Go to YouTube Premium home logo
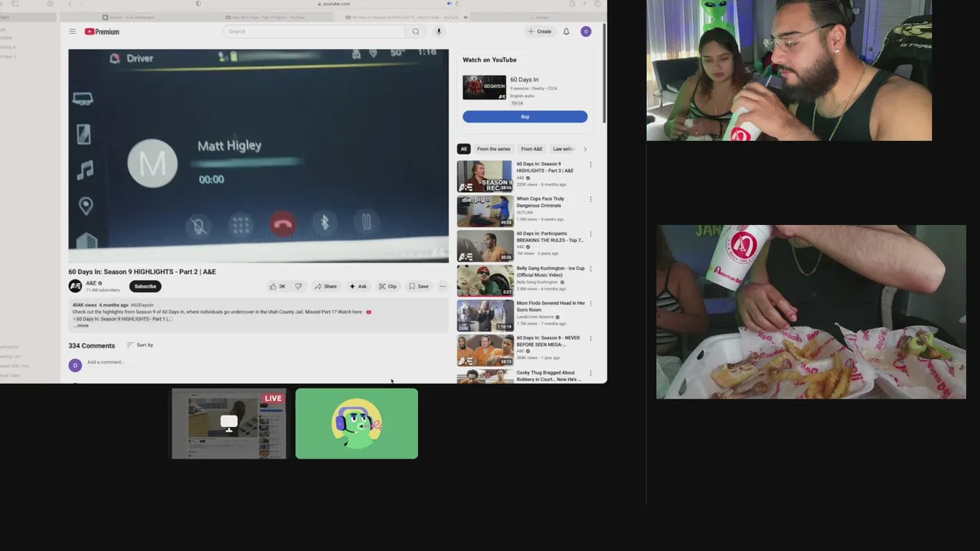 click(x=102, y=31)
